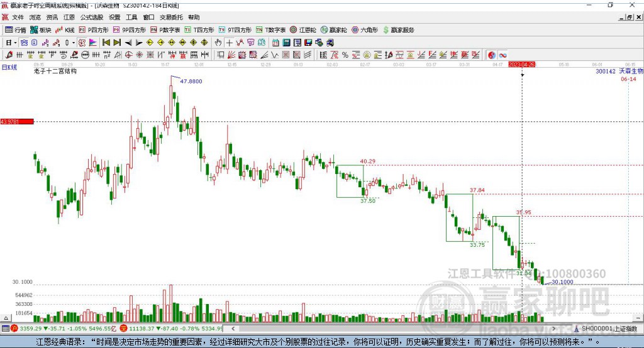Screen dimensions: 644x348
Task: Open the 帮助 menu
Action: (x=194, y=17)
